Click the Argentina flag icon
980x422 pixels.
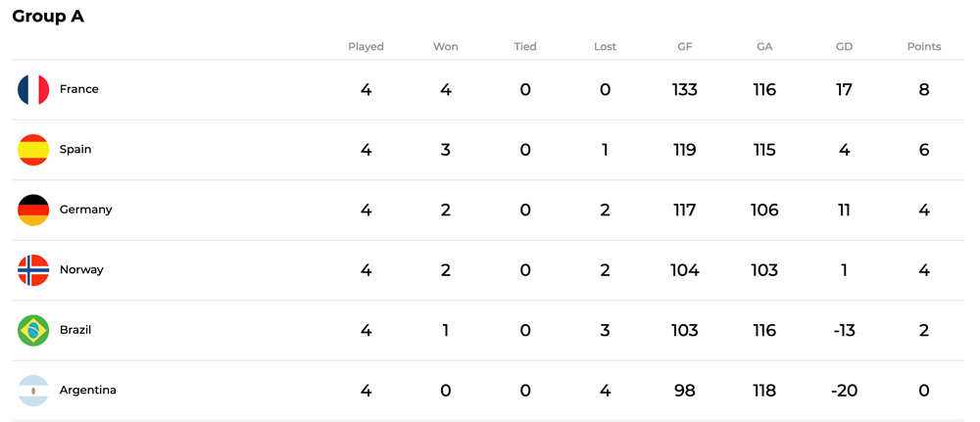(x=33, y=390)
